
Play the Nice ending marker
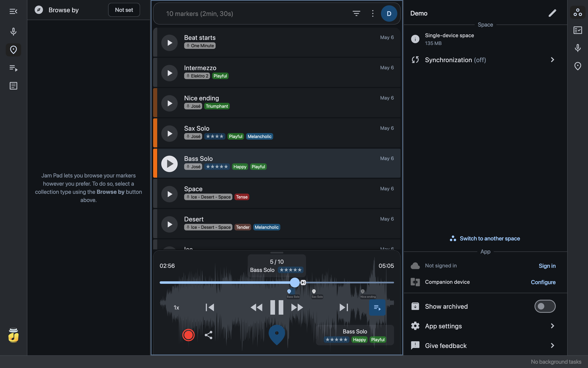[x=169, y=103]
